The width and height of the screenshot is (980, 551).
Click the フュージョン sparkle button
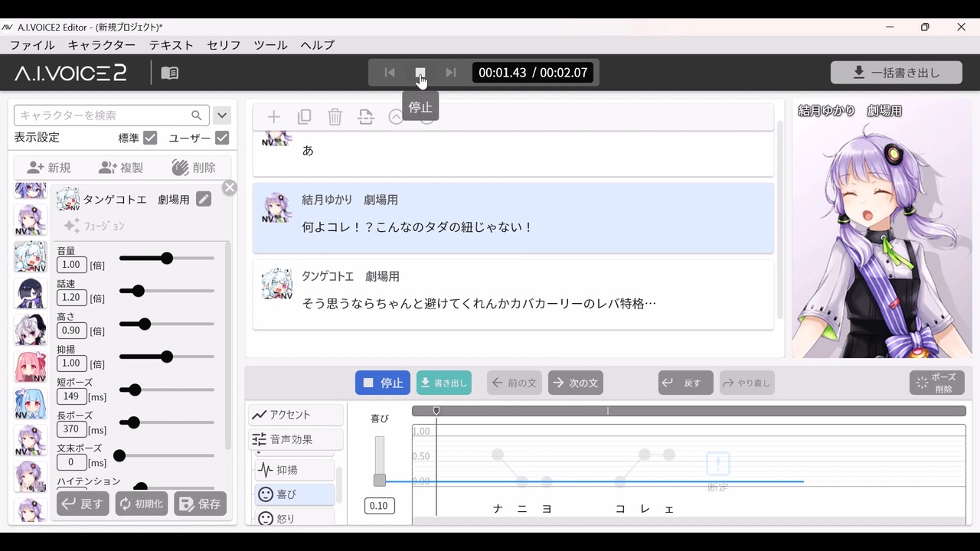click(94, 226)
